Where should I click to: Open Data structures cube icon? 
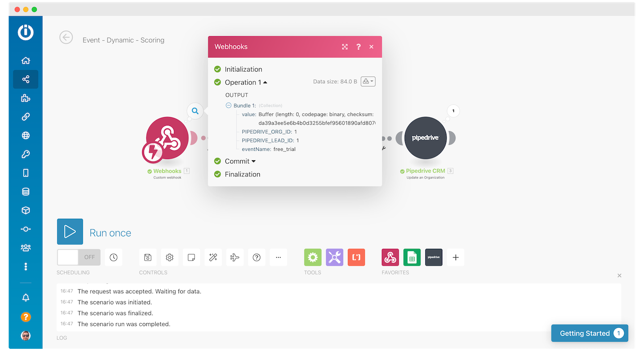tap(25, 210)
